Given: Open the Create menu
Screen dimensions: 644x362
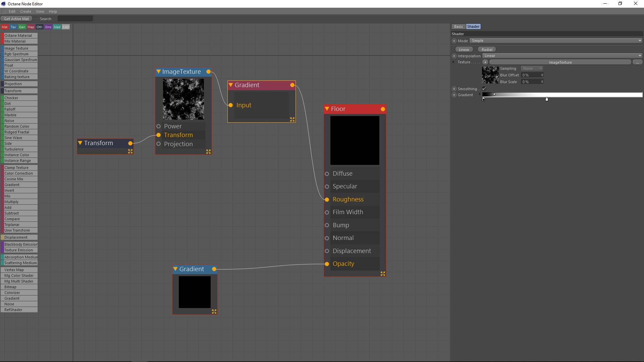Looking at the screenshot, I should [x=25, y=11].
